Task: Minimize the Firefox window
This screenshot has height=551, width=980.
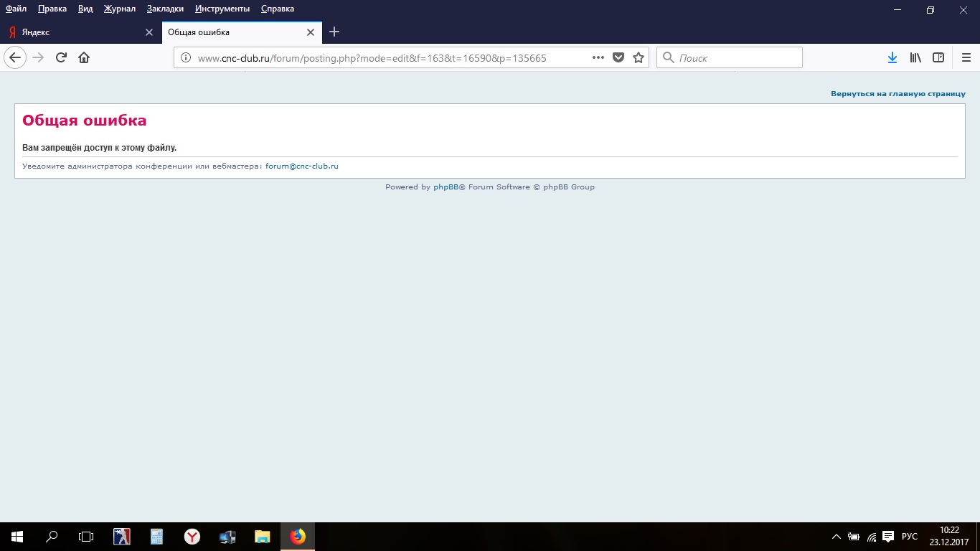Action: click(897, 9)
